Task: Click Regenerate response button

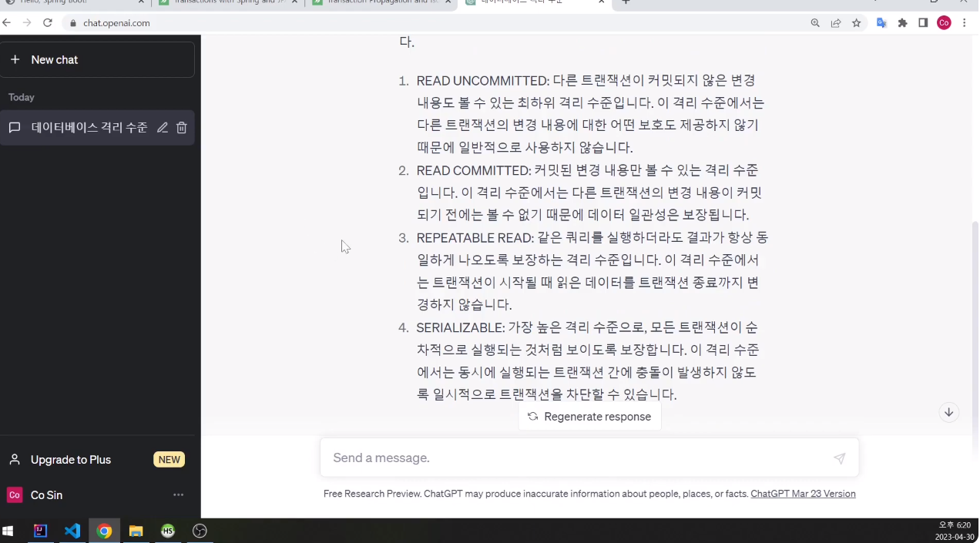Action: [x=589, y=417]
